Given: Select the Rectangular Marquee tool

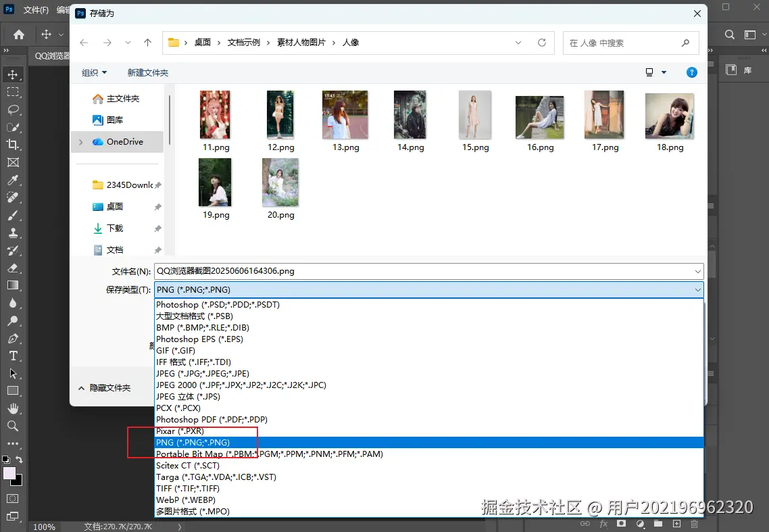Looking at the screenshot, I should click(x=13, y=92).
